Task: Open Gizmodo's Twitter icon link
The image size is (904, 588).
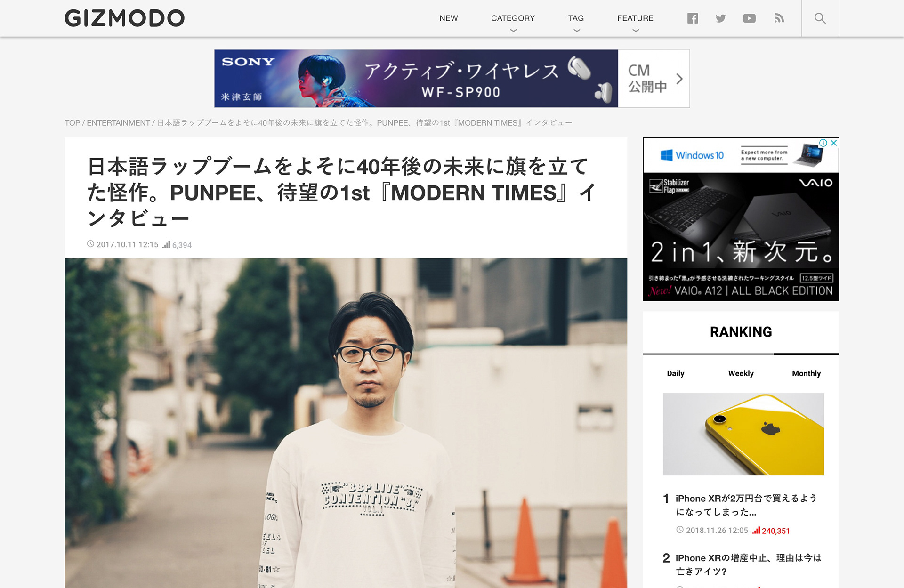Action: pos(720,18)
